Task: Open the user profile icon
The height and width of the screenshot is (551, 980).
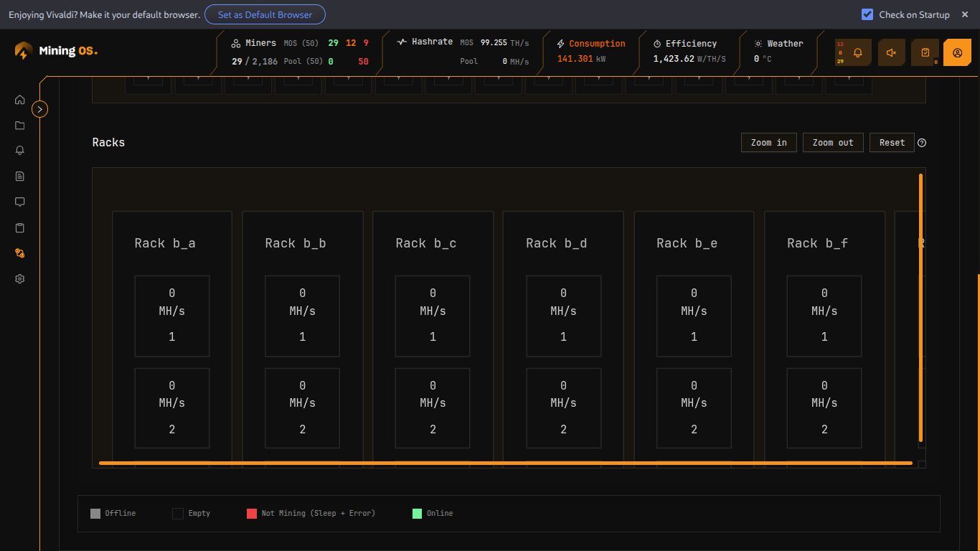Action: pyautogui.click(x=957, y=52)
